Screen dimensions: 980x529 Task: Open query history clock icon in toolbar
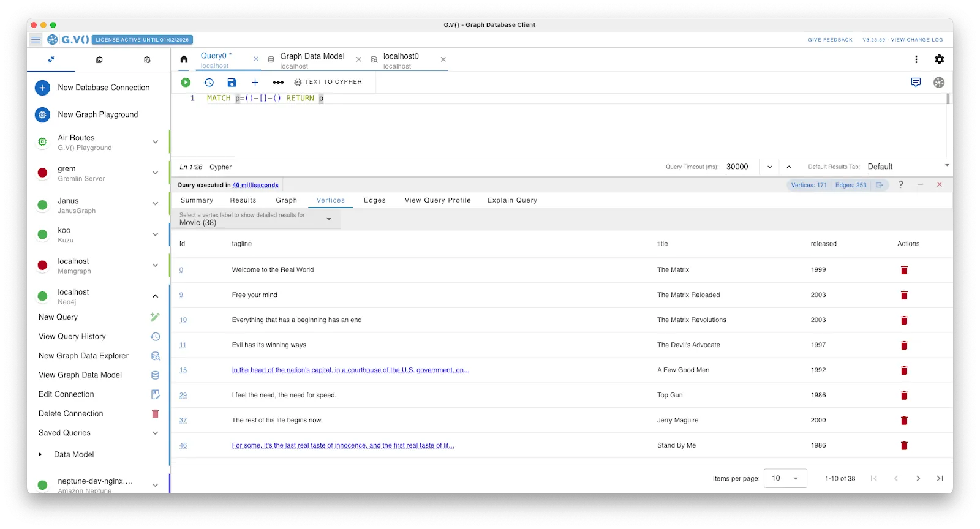coord(209,82)
